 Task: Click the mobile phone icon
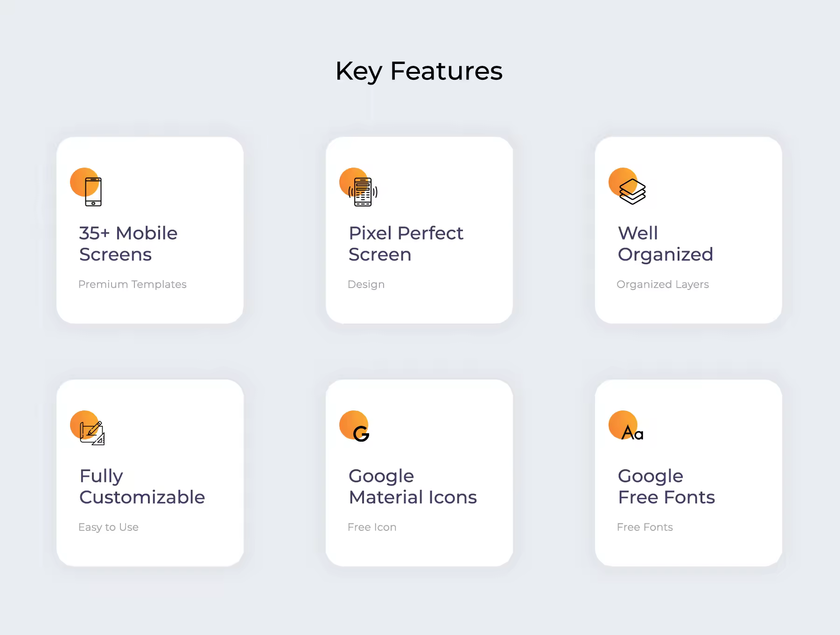pyautogui.click(x=93, y=191)
